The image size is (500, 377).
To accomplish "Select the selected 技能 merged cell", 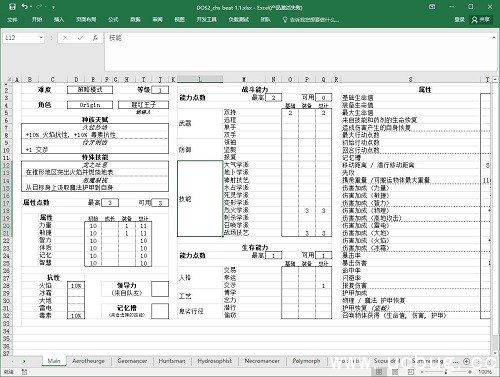I will pos(200,199).
